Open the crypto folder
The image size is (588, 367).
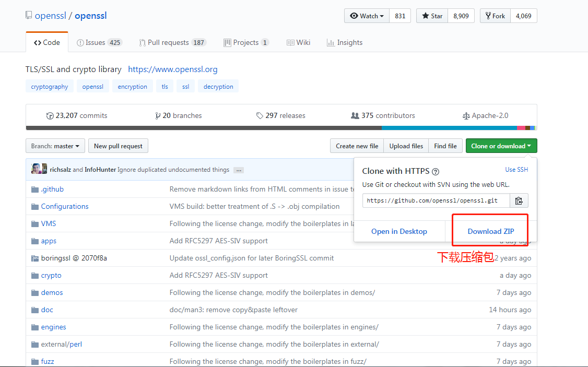(51, 276)
